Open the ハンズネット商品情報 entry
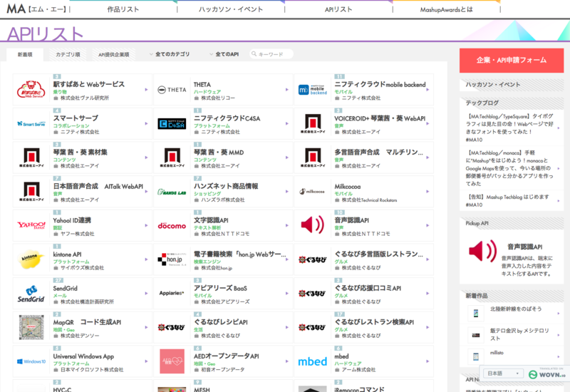Screen dimensions: 570x392 pos(226,186)
